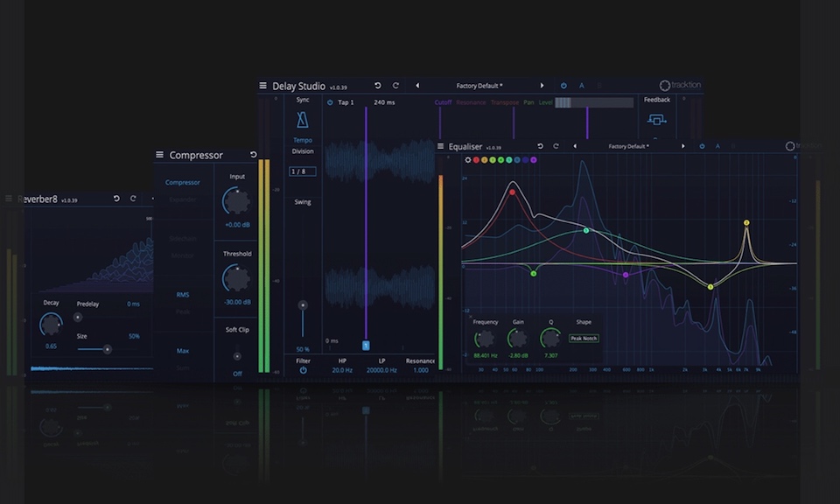Redo change in Equaliser
Image resolution: width=840 pixels, height=504 pixels.
coord(556,146)
